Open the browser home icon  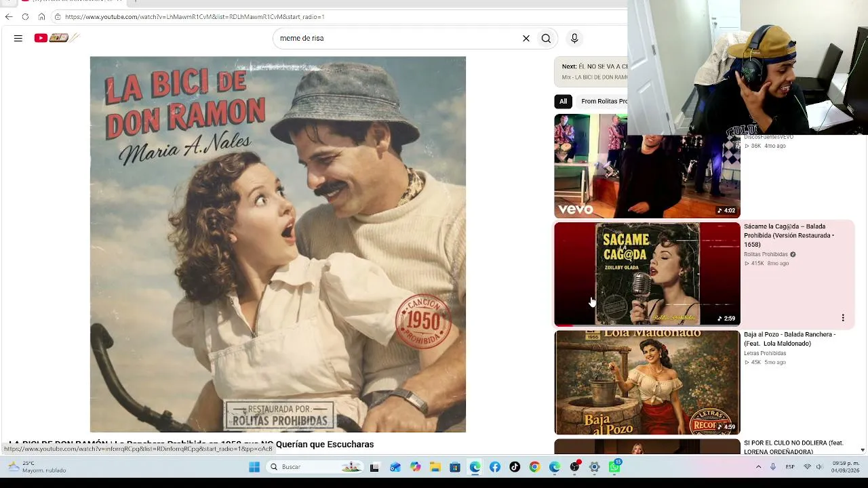pos(41,16)
